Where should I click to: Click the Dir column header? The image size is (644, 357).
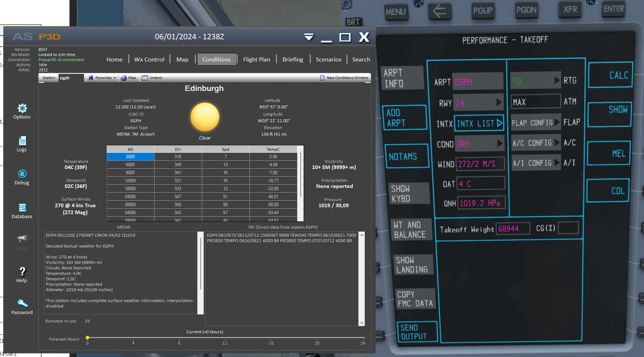coord(178,149)
